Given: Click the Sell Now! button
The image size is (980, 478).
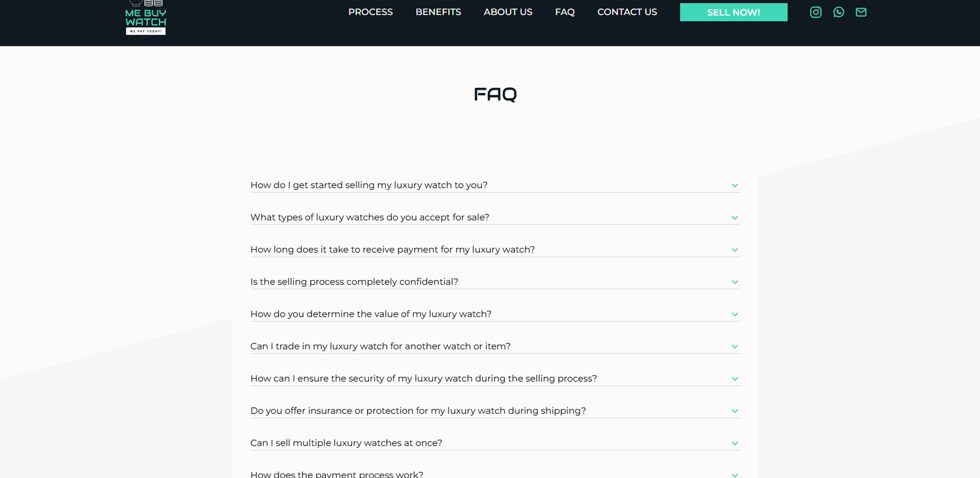Looking at the screenshot, I should click(734, 12).
